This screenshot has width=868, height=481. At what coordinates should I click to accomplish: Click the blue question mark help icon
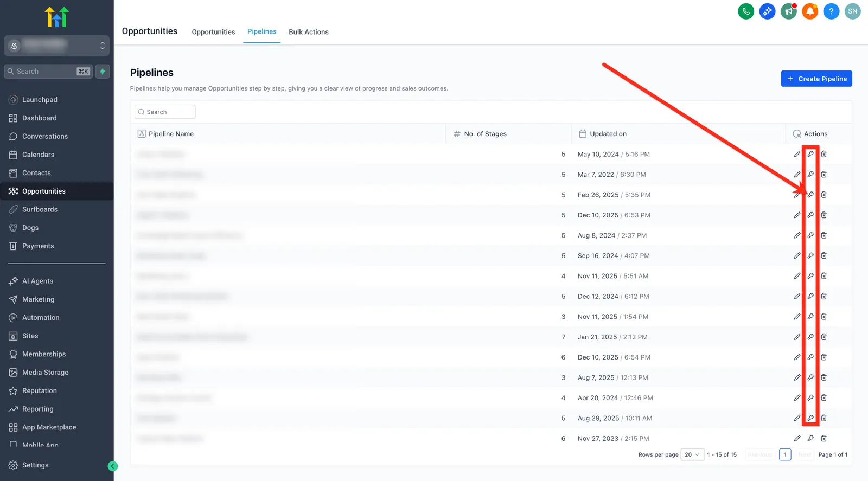pos(831,11)
